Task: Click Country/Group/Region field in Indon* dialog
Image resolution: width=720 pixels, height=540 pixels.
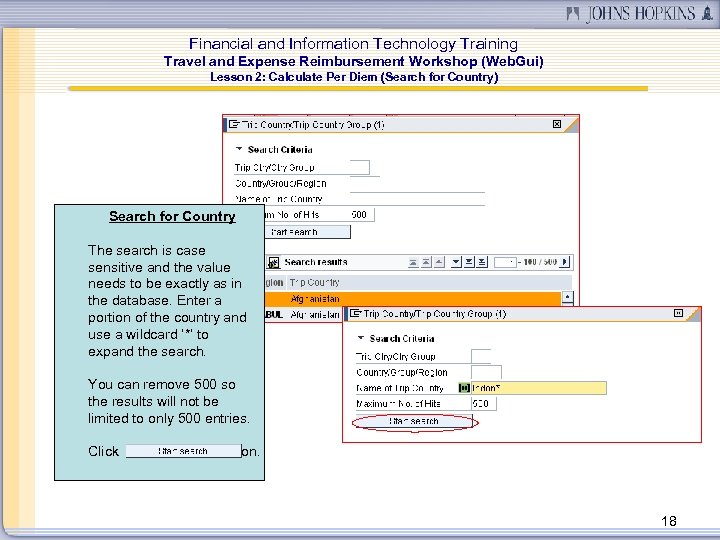Action: [486, 372]
